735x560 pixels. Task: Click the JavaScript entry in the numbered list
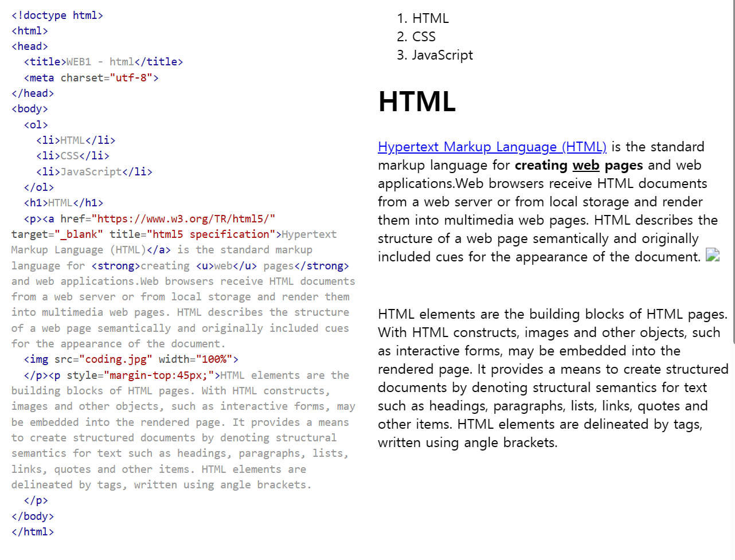[x=442, y=54]
